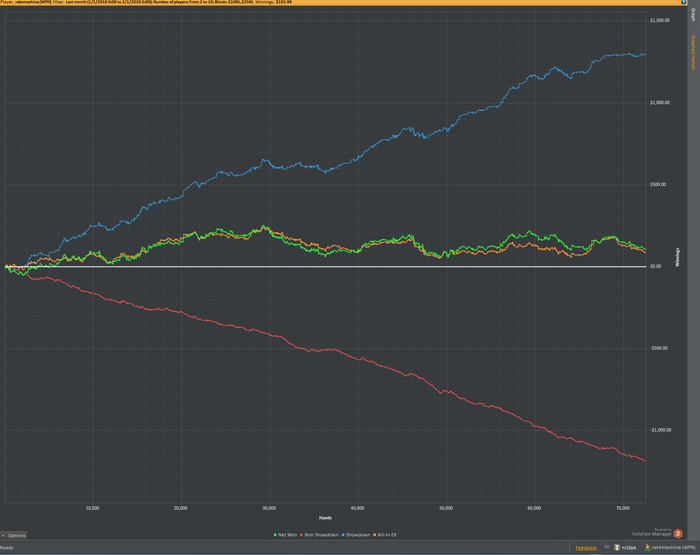The height and width of the screenshot is (555, 700).
Task: Click the $1,000.00 axis label
Action: click(659, 103)
